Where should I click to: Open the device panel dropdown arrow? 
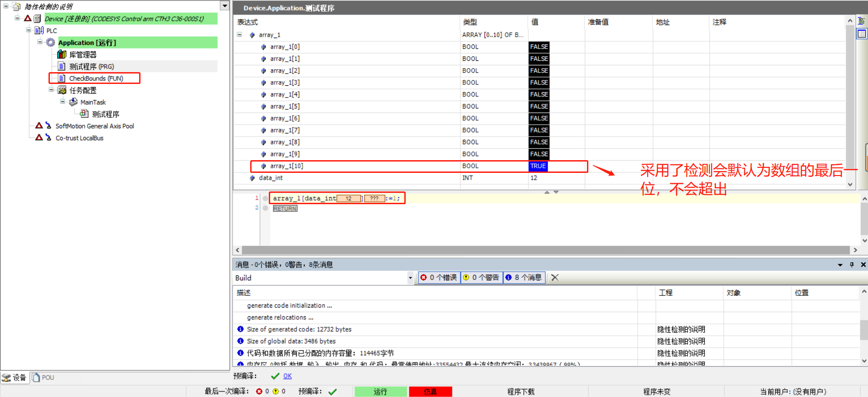coord(224,5)
